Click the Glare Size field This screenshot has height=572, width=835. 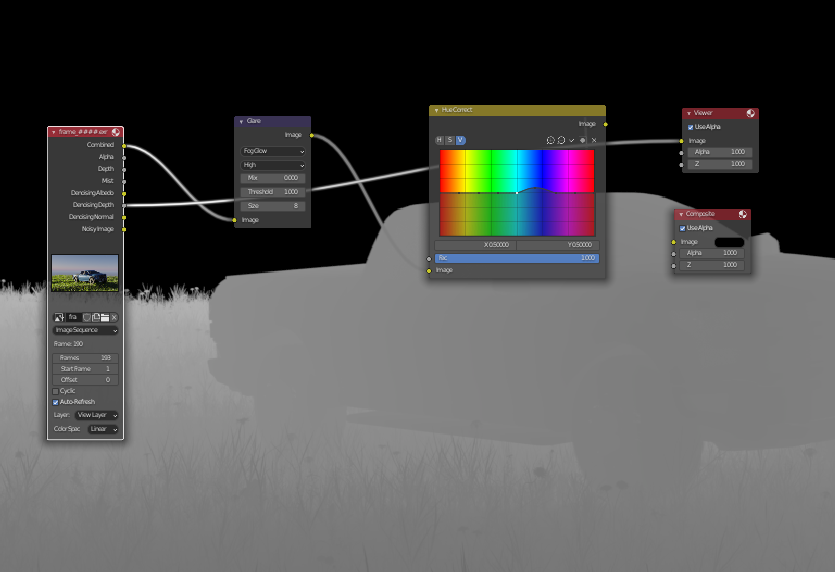point(273,206)
